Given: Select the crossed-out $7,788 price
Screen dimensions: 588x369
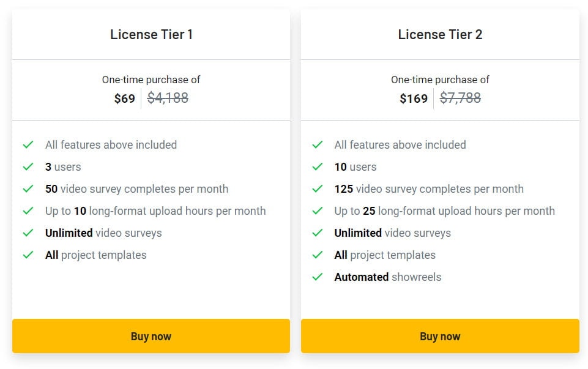Looking at the screenshot, I should [x=461, y=99].
